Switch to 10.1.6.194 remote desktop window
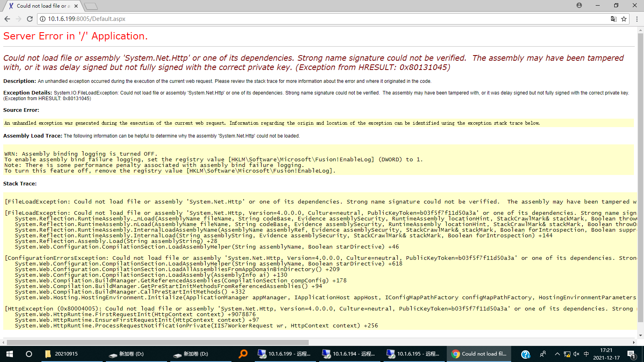 pos(349,354)
